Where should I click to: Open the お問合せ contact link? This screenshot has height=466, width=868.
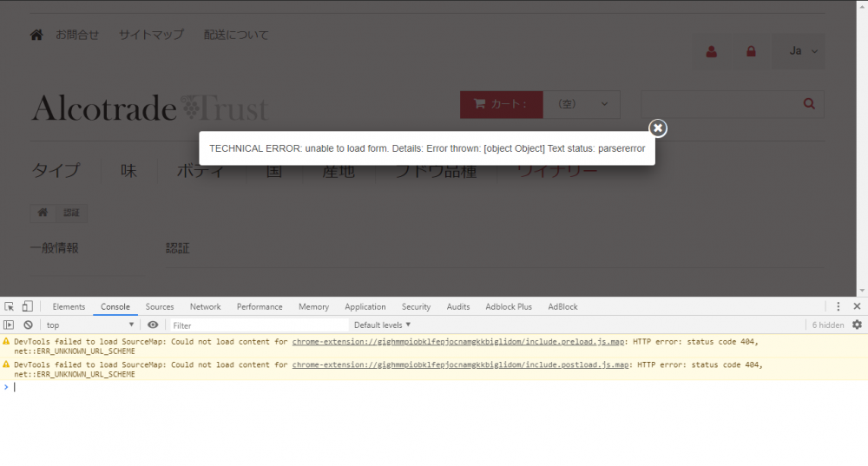[77, 35]
